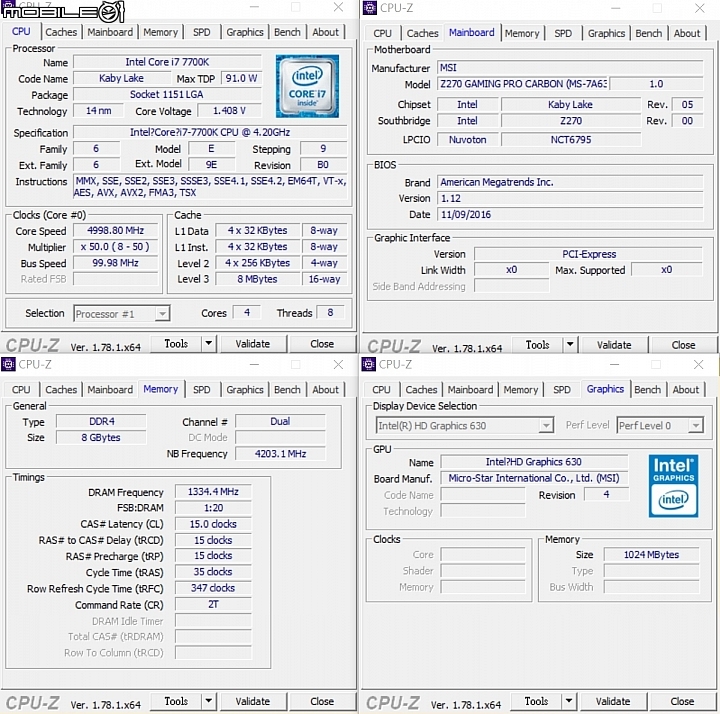720x714 pixels.
Task: Select Graphics tab in Mainboard window
Action: pos(606,34)
